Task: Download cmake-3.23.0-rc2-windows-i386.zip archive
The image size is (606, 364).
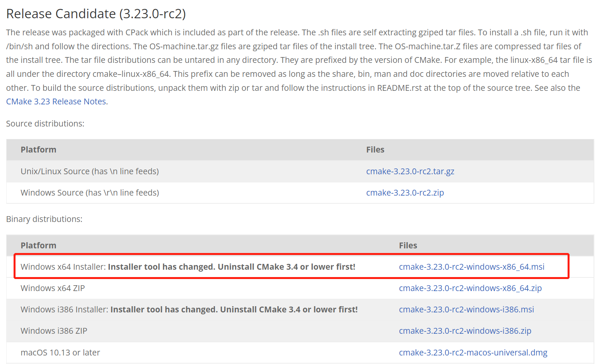Action: pyautogui.click(x=465, y=331)
